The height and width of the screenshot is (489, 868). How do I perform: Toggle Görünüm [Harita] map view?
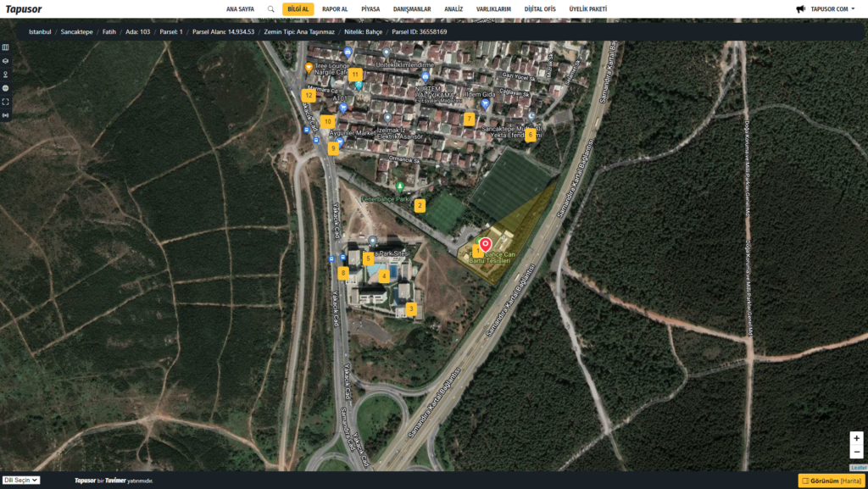point(830,481)
